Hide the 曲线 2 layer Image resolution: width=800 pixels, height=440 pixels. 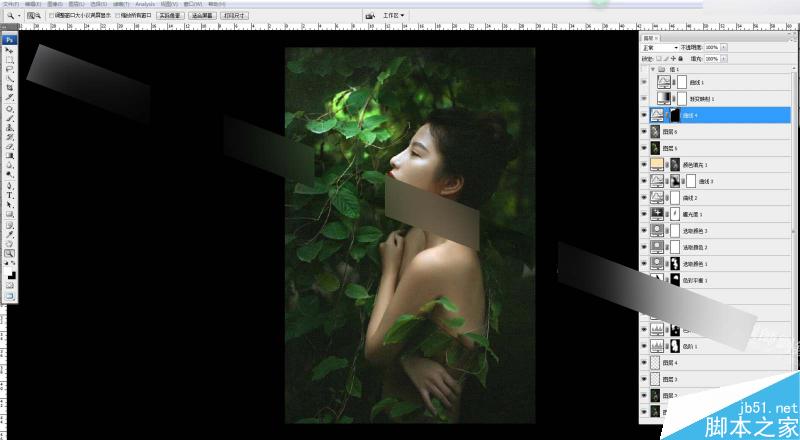(x=644, y=198)
